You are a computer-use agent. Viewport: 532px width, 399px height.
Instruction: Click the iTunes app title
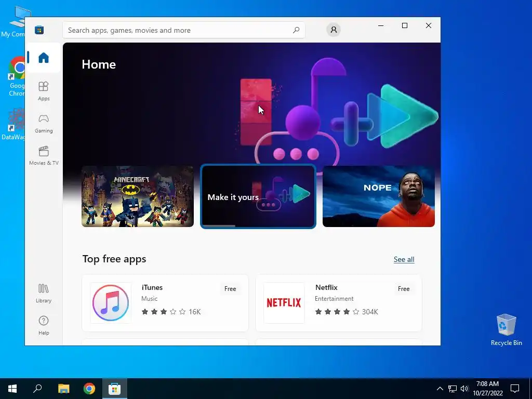[152, 287]
